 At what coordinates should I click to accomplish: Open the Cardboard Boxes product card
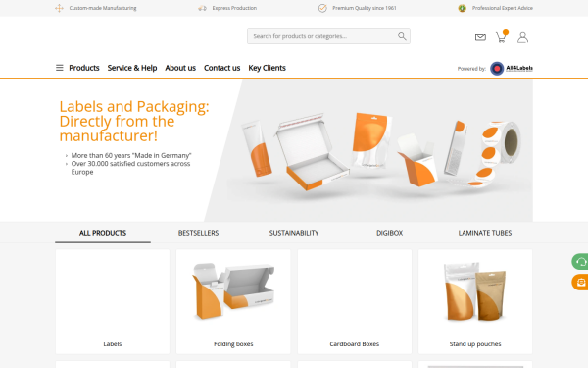click(x=355, y=302)
